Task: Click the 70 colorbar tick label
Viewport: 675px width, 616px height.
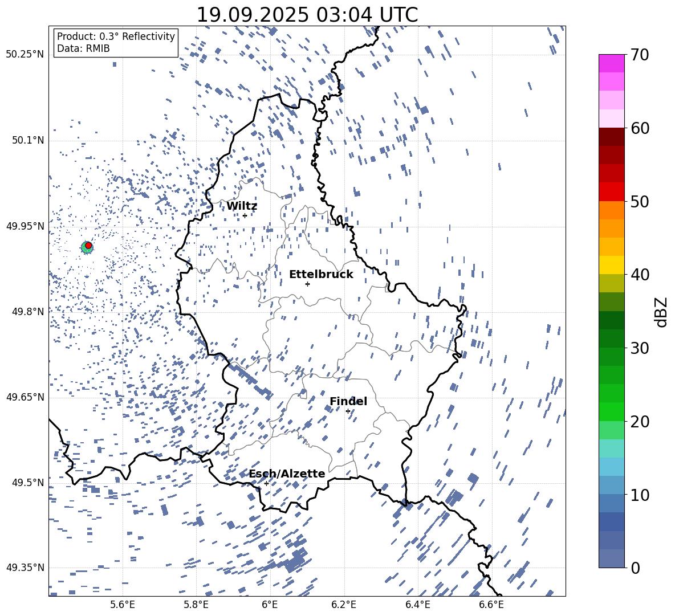Action: coord(640,55)
